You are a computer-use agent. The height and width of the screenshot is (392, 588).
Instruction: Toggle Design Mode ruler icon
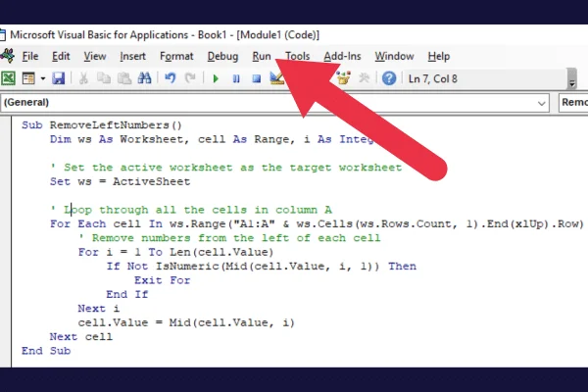276,78
